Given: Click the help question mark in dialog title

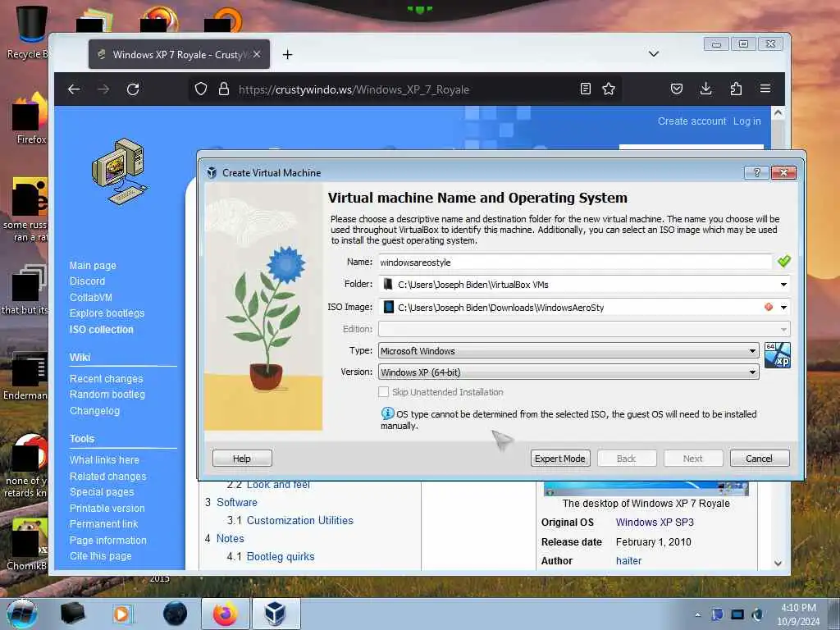Looking at the screenshot, I should [x=756, y=172].
